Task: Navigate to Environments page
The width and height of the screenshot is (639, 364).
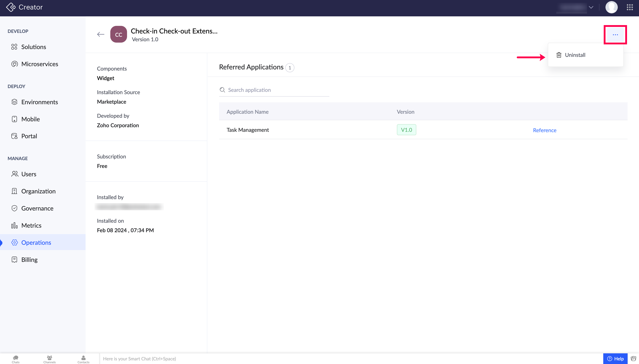Action: [x=40, y=102]
